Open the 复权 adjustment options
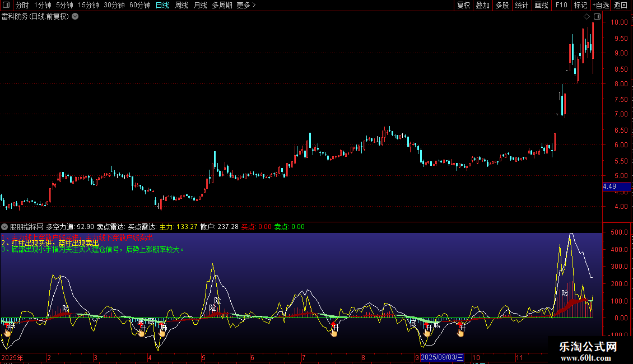 tap(463, 5)
